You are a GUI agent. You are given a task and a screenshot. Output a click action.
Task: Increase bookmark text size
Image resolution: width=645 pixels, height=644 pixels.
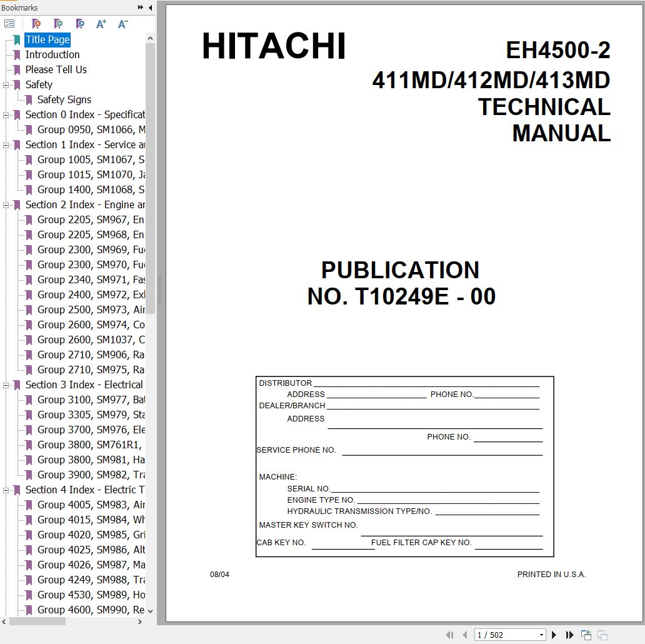point(101,24)
